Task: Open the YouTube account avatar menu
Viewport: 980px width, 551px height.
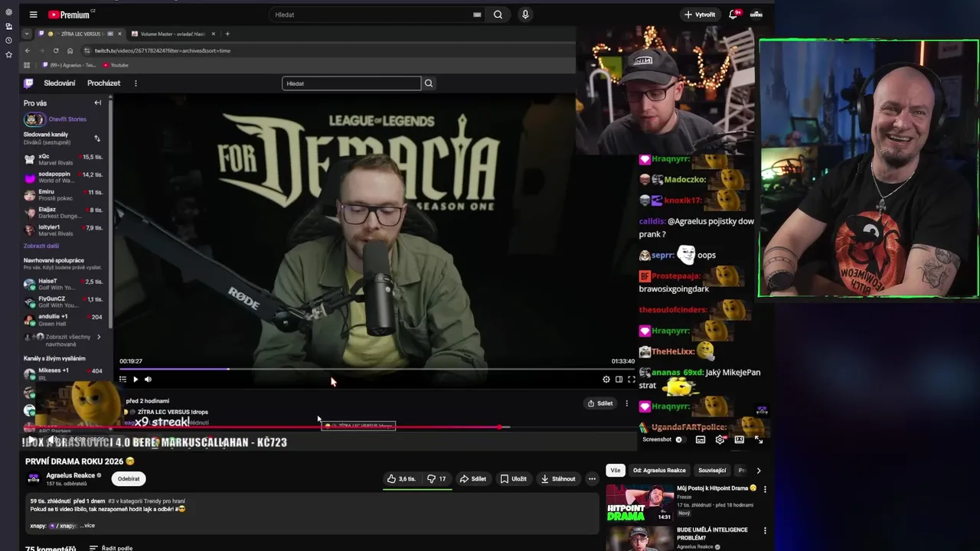Action: (756, 15)
